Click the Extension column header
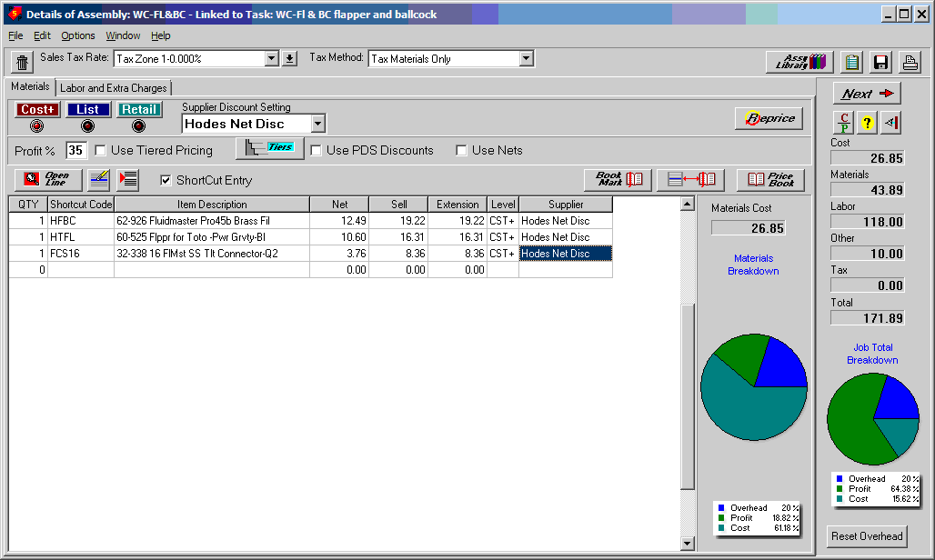935x560 pixels. point(457,205)
